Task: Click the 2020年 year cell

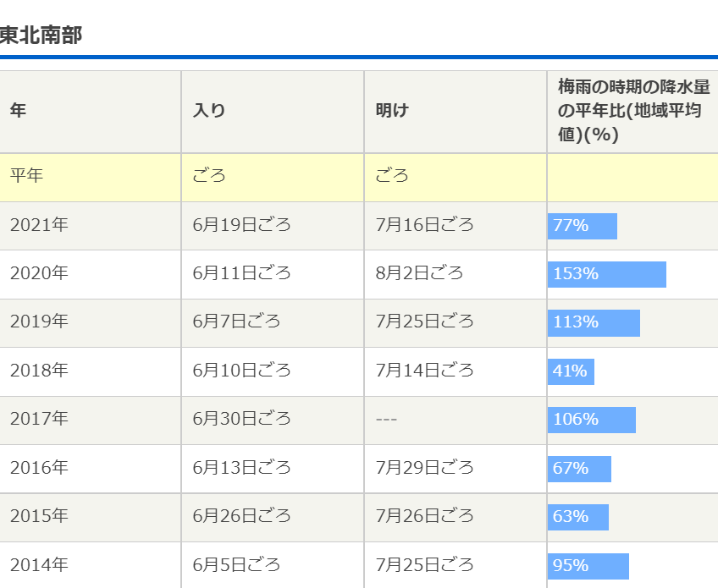Action: (40, 273)
